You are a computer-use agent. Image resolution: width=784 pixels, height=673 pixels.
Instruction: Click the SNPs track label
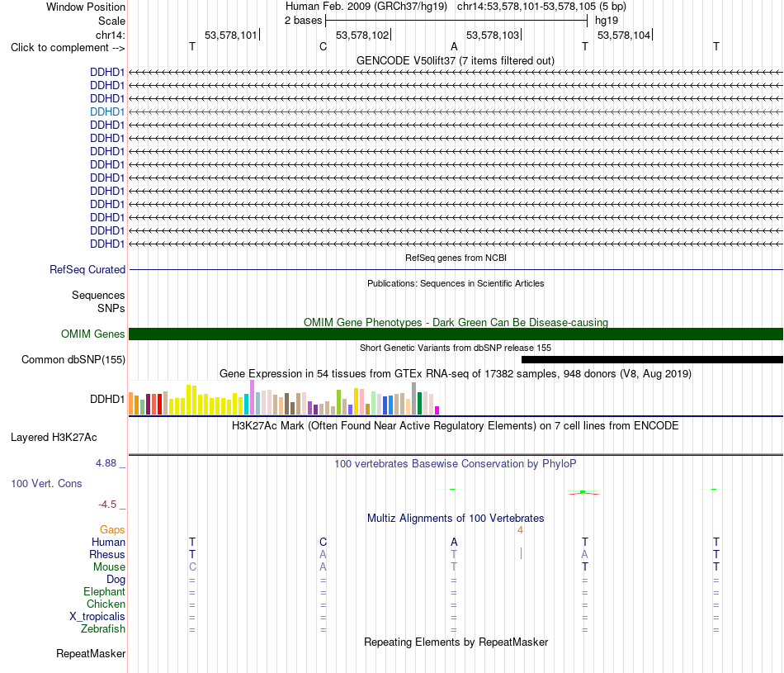[111, 308]
